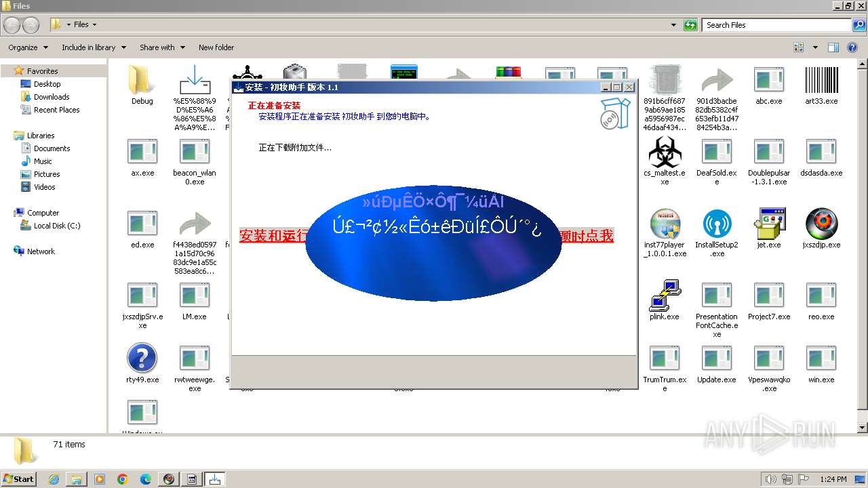Viewport: 868px width, 488px height.
Task: Launch Google Chrome from taskbar
Action: (x=123, y=479)
